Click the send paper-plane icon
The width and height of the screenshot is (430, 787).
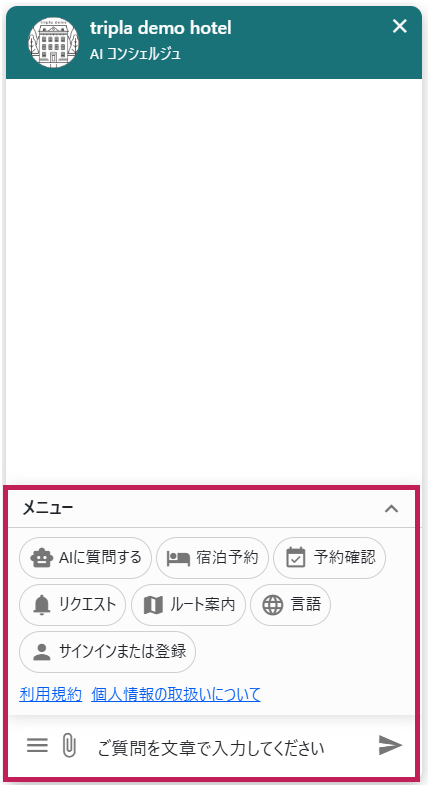click(390, 745)
